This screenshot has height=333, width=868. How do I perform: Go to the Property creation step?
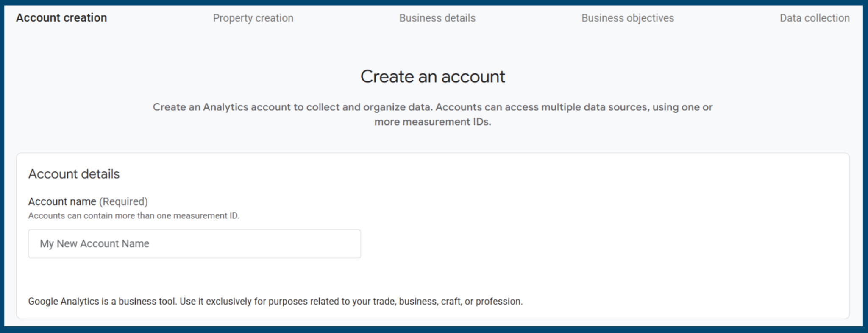coord(253,18)
